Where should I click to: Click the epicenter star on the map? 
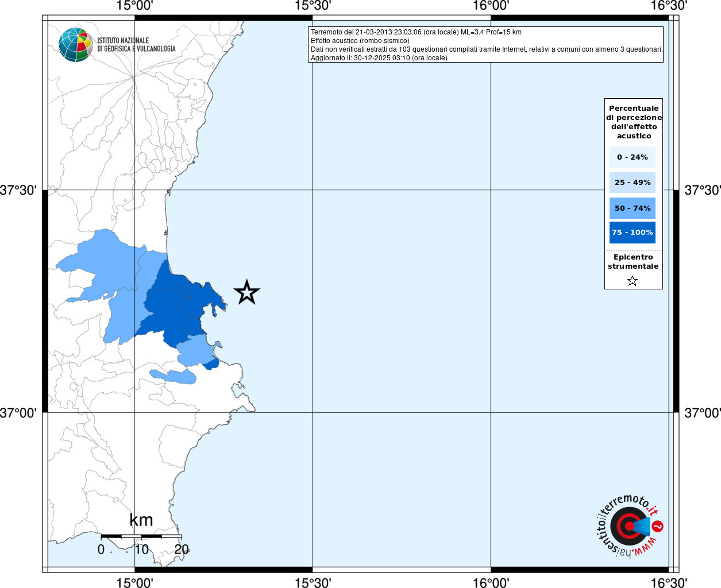[247, 292]
